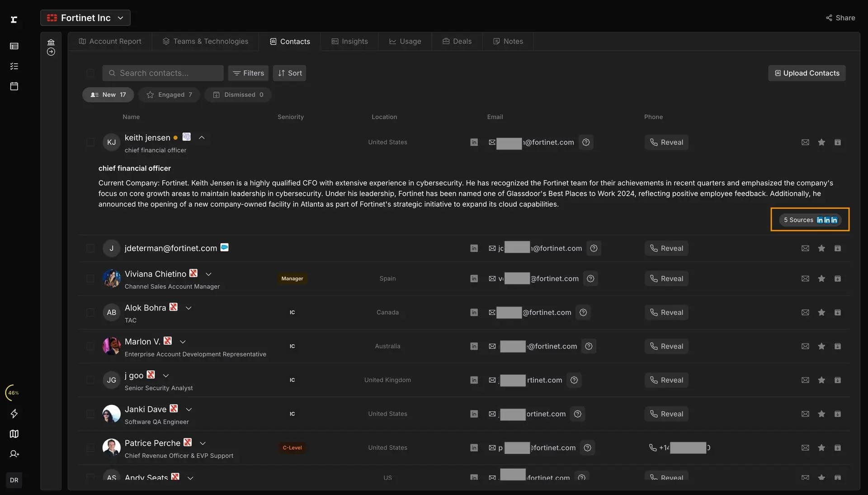
Task: Archive Marlon V. using dismiss icon
Action: (x=837, y=346)
